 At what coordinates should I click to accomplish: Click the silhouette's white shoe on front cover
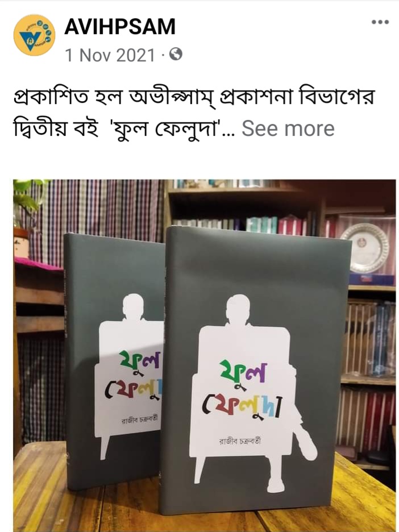click(306, 446)
